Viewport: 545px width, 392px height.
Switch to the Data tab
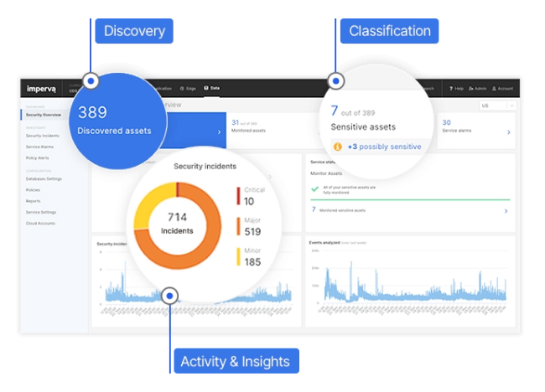pyautogui.click(x=211, y=88)
